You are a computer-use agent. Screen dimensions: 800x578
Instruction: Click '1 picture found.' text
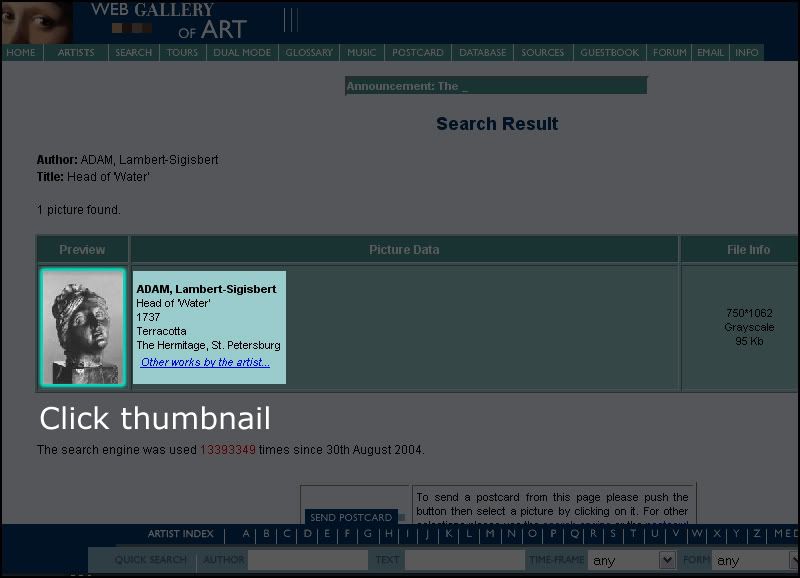(79, 210)
